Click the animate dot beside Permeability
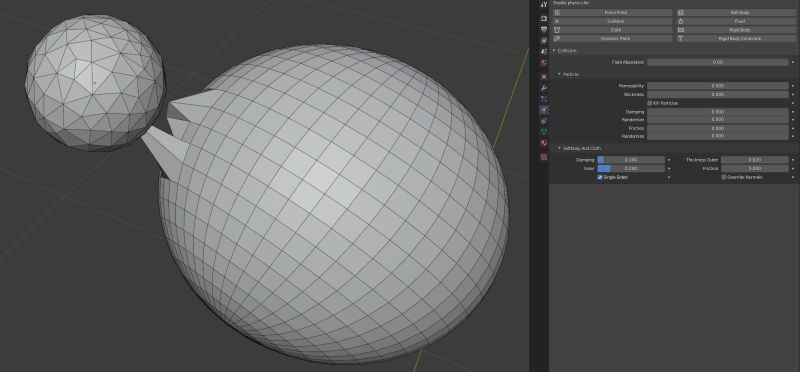The image size is (800, 372). (x=793, y=86)
